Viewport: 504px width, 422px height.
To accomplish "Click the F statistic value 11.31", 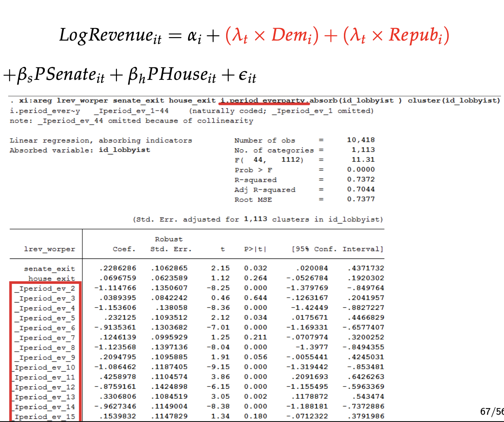I will pos(363,159).
